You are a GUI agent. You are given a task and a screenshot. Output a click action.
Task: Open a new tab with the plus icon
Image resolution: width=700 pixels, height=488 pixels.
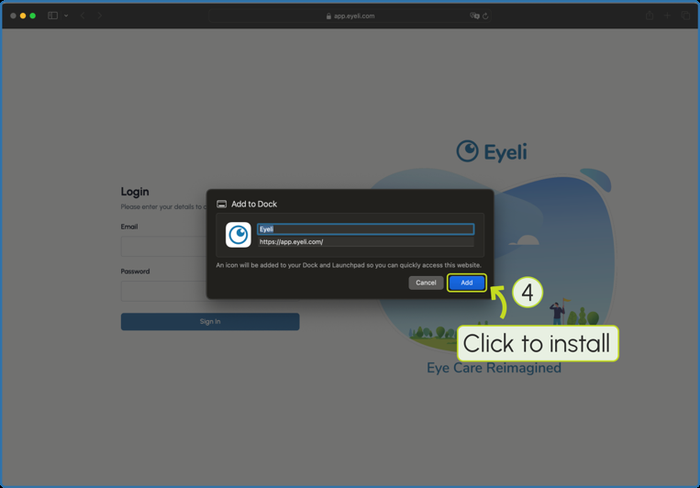coord(667,16)
